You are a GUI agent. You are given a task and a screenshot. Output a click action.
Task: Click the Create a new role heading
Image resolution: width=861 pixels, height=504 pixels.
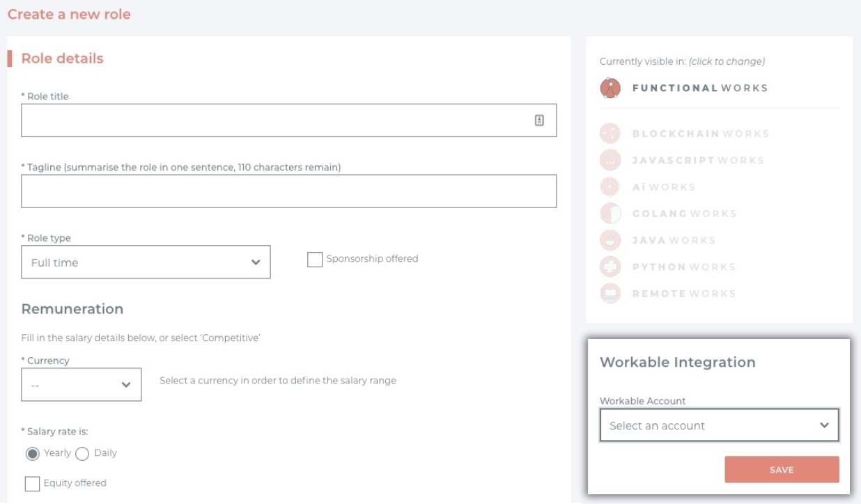(69, 14)
